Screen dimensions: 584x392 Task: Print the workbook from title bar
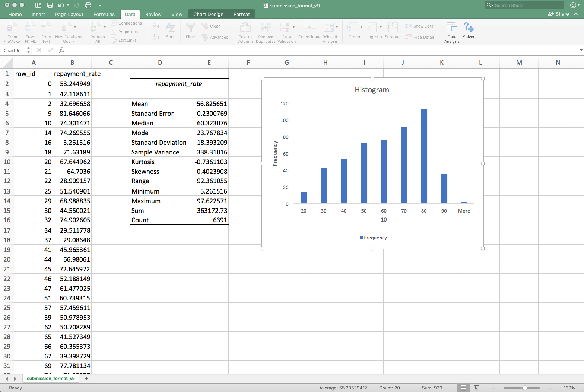[88, 5]
